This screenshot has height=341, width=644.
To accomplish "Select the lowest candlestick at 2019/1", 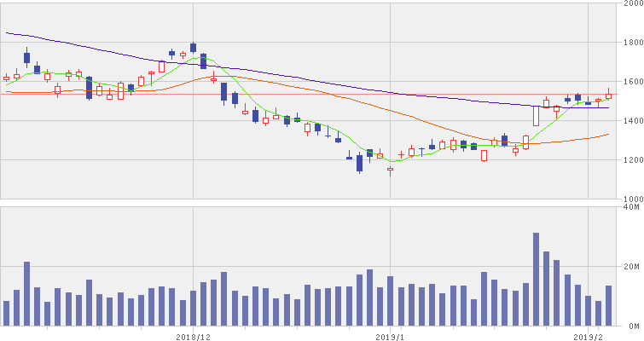I will (391, 170).
